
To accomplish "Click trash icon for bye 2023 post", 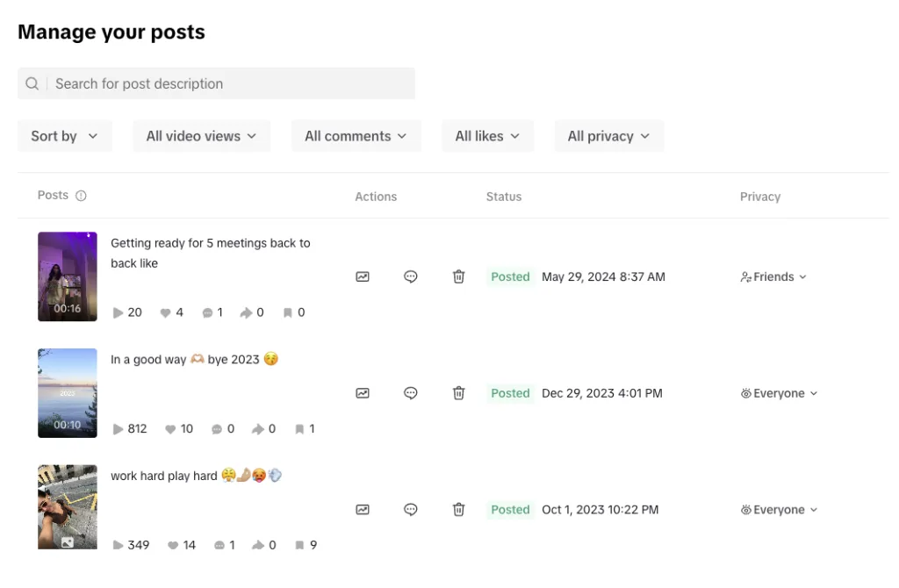I will tap(458, 393).
